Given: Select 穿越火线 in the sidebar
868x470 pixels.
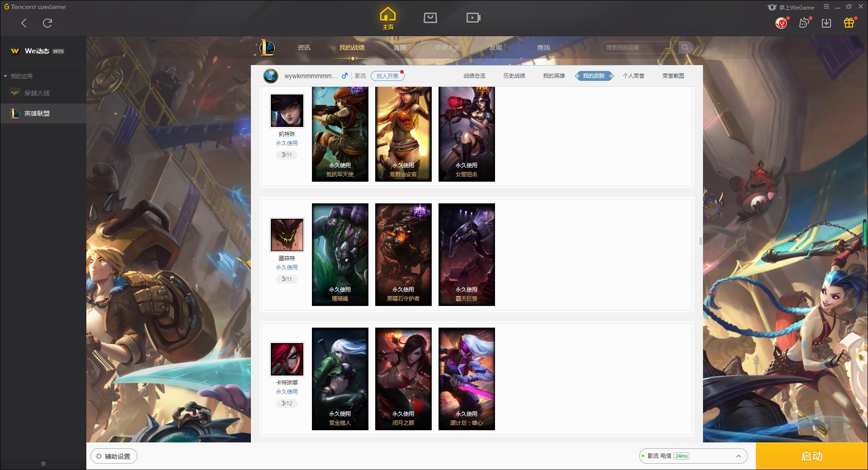Looking at the screenshot, I should click(43, 93).
